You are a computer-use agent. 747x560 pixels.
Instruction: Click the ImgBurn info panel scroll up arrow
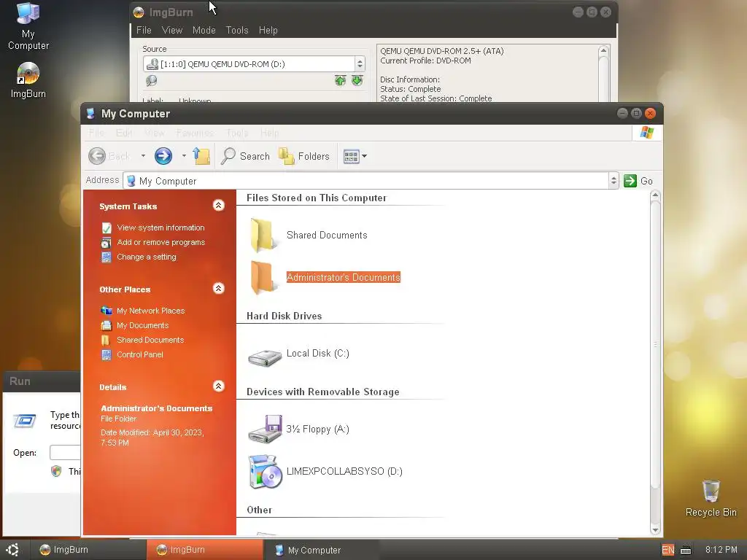tap(603, 50)
